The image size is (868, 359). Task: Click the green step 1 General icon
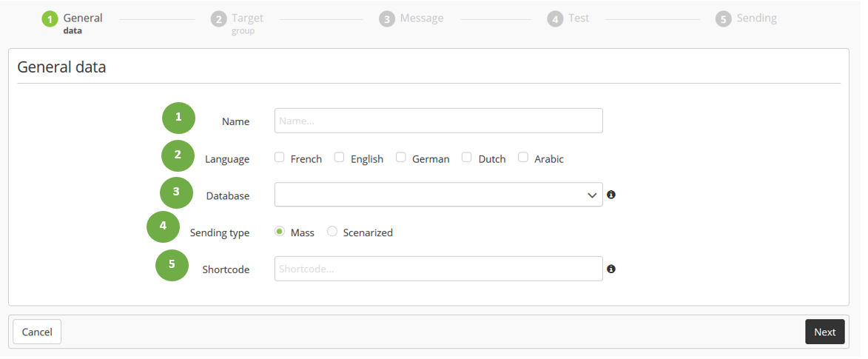(50, 19)
